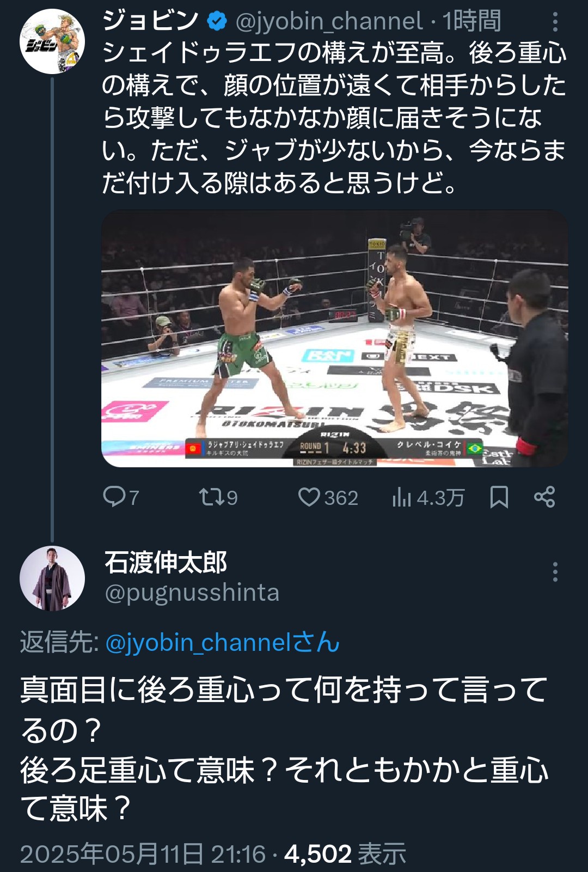This screenshot has height=872, width=588.
Task: Click the ジョビン display name
Action: [x=151, y=21]
